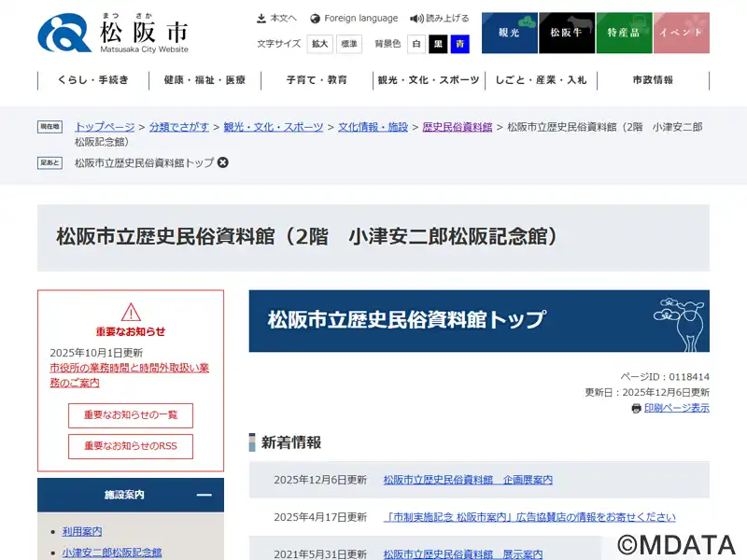
Task: Click the 足あと label badge
Action: tap(50, 162)
